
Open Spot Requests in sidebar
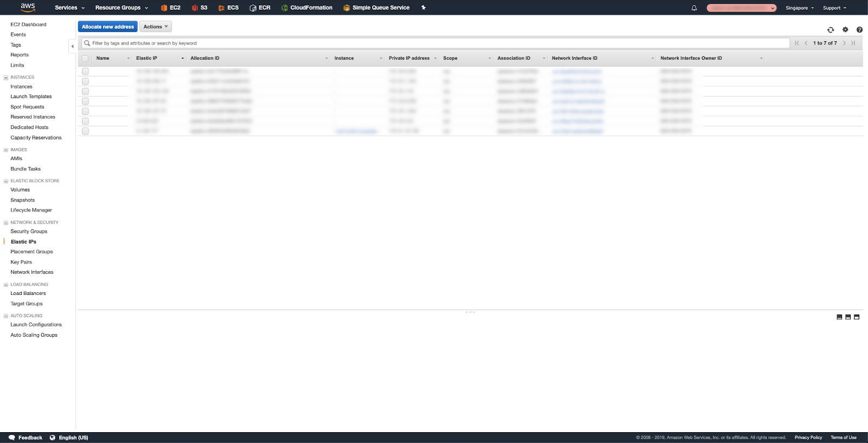pyautogui.click(x=27, y=107)
